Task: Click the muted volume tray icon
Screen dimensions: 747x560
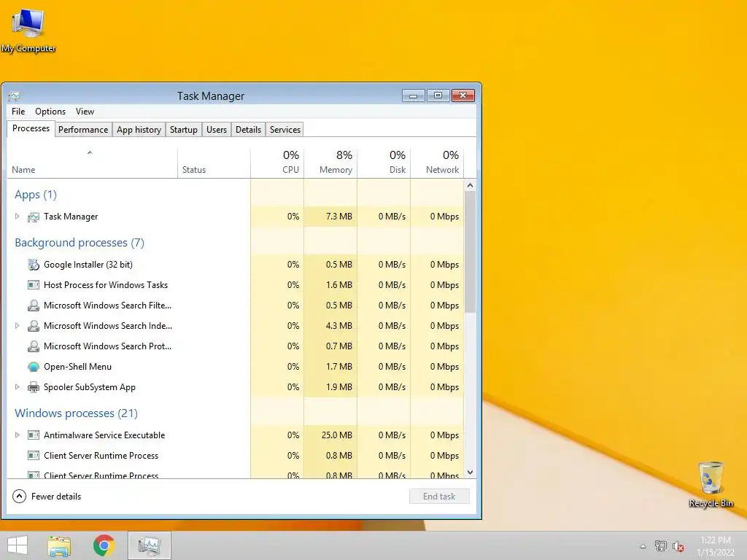Action: coord(678,546)
